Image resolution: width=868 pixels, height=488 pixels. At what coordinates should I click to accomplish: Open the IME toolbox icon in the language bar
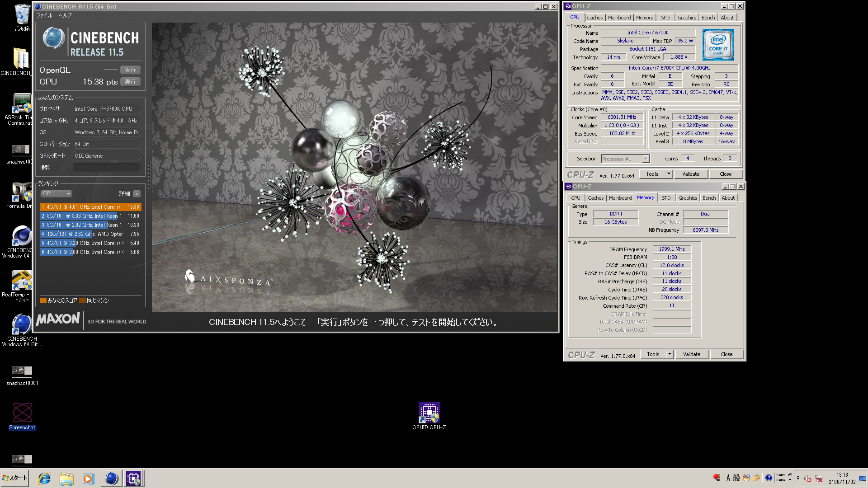click(756, 478)
